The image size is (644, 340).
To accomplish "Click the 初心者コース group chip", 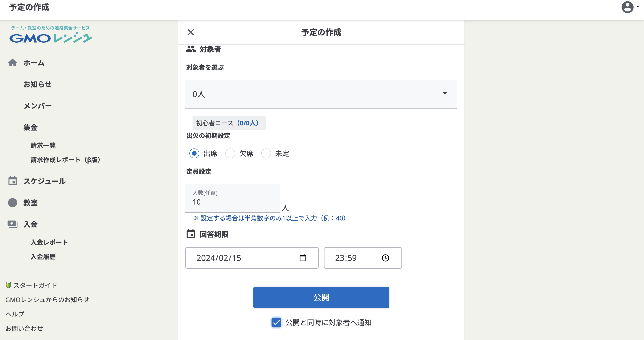I will 229,123.
